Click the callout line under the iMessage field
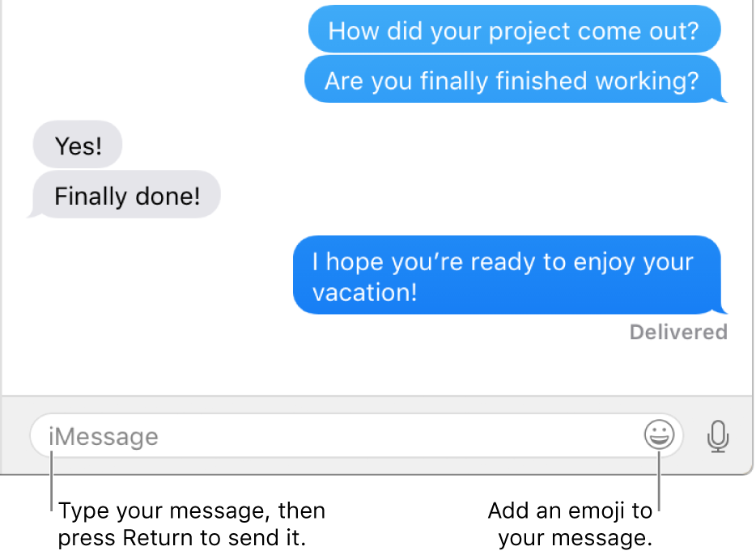Viewport: 756px width, 555px height. point(51,481)
